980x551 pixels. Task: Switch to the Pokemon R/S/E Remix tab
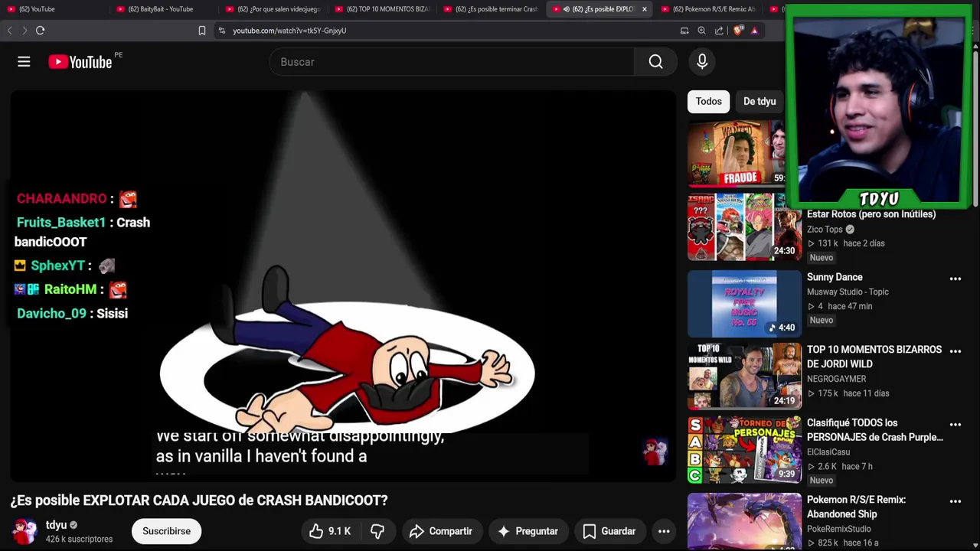pos(708,9)
